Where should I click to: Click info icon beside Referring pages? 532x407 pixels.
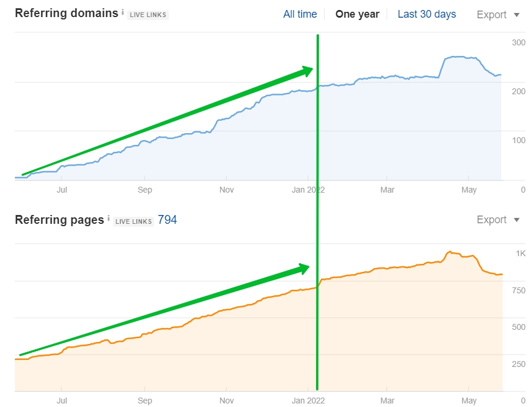coord(108,219)
